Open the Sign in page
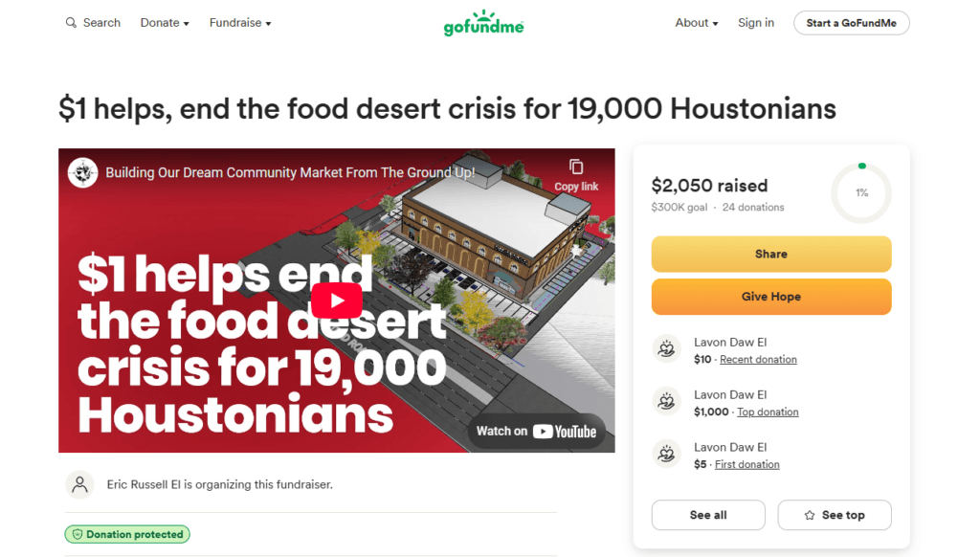This screenshot has width=980, height=557. coord(756,23)
